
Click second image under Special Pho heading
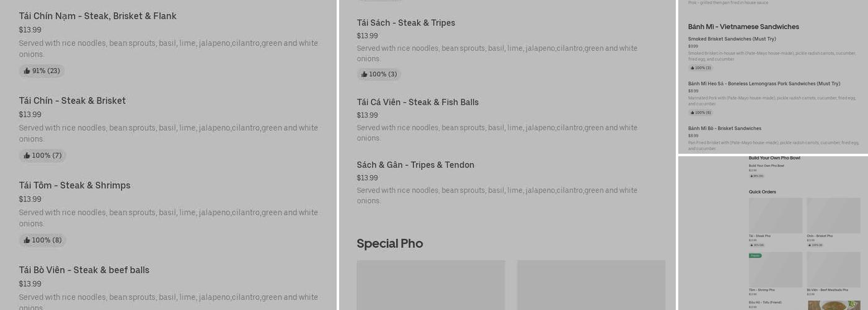click(x=591, y=285)
